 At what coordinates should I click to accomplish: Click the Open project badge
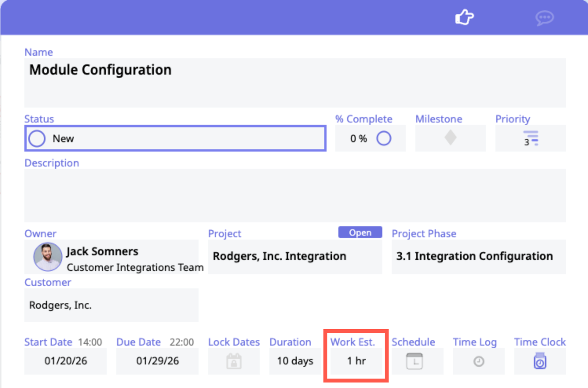point(360,232)
